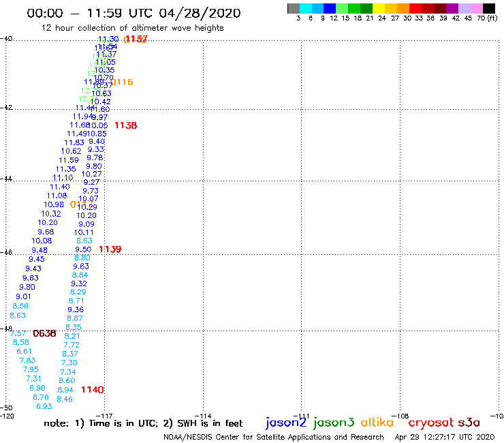Click the pink swatch in the color scale
504x443 pixels.
click(x=476, y=8)
